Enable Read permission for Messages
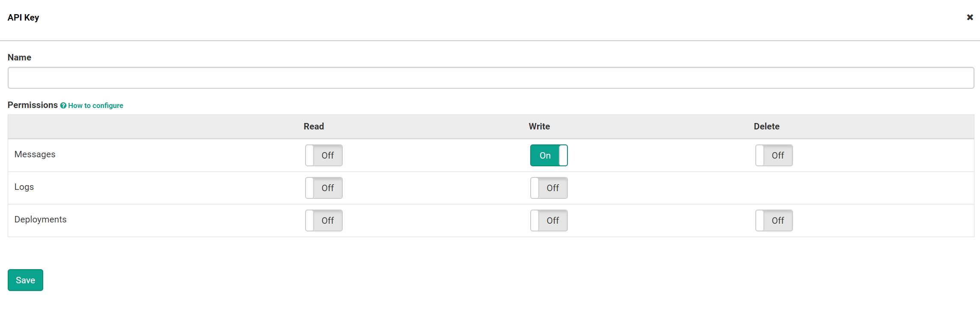 pyautogui.click(x=324, y=155)
